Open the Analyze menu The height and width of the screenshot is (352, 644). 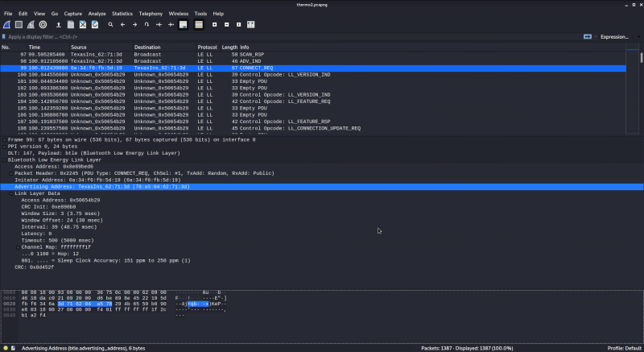point(97,14)
